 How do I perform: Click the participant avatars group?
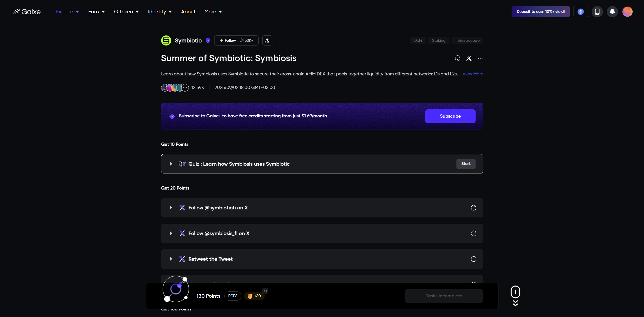click(x=175, y=87)
